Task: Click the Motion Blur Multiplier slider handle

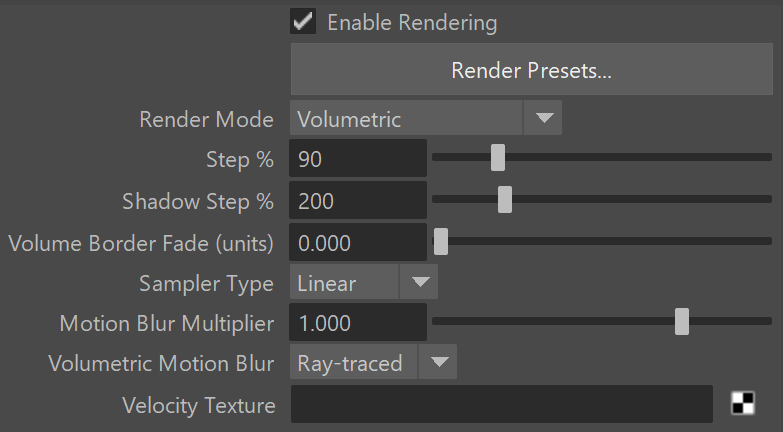Action: tap(682, 322)
